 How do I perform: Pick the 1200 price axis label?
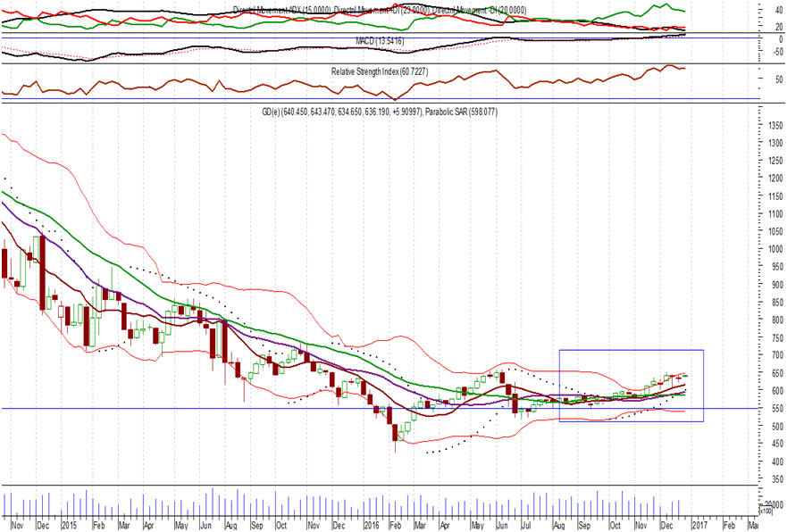(x=774, y=179)
